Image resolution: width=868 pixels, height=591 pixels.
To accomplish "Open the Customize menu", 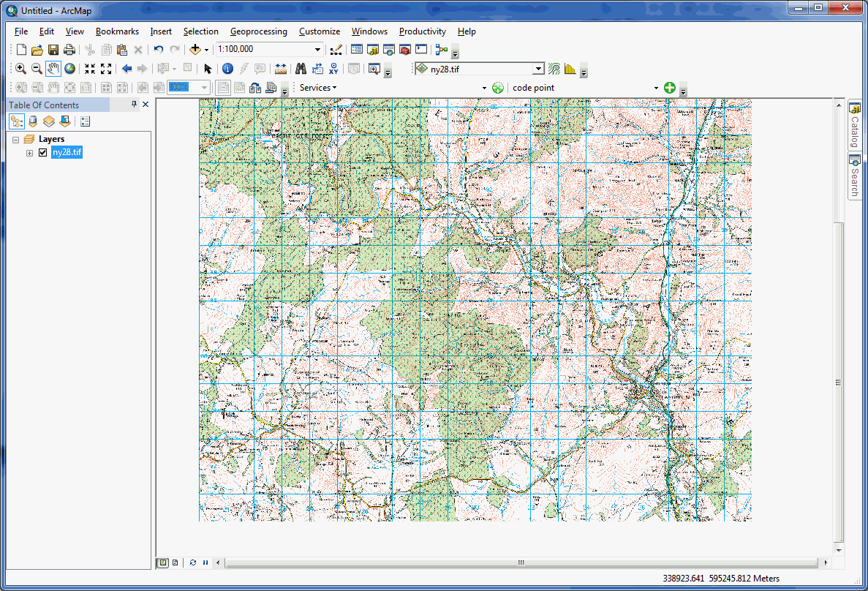I will [x=320, y=31].
